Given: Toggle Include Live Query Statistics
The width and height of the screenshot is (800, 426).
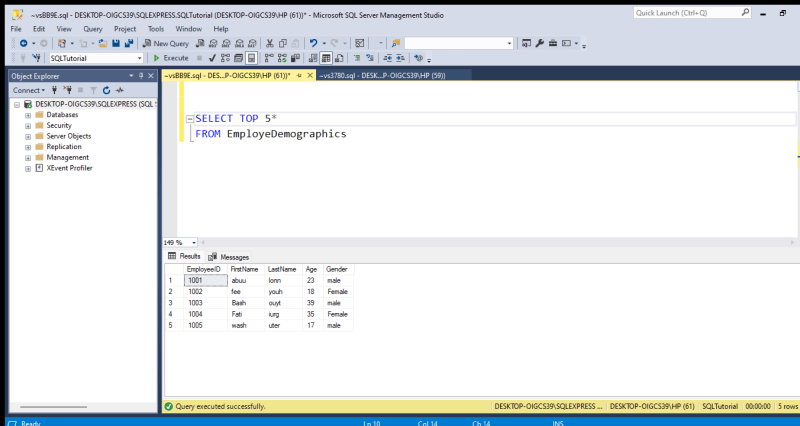Looking at the screenshot, I should point(283,58).
